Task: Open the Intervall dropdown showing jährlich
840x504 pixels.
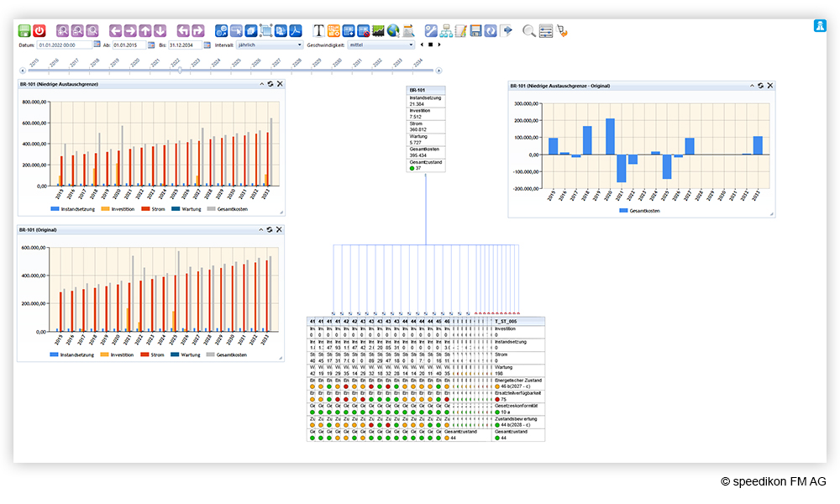Action: pos(270,45)
